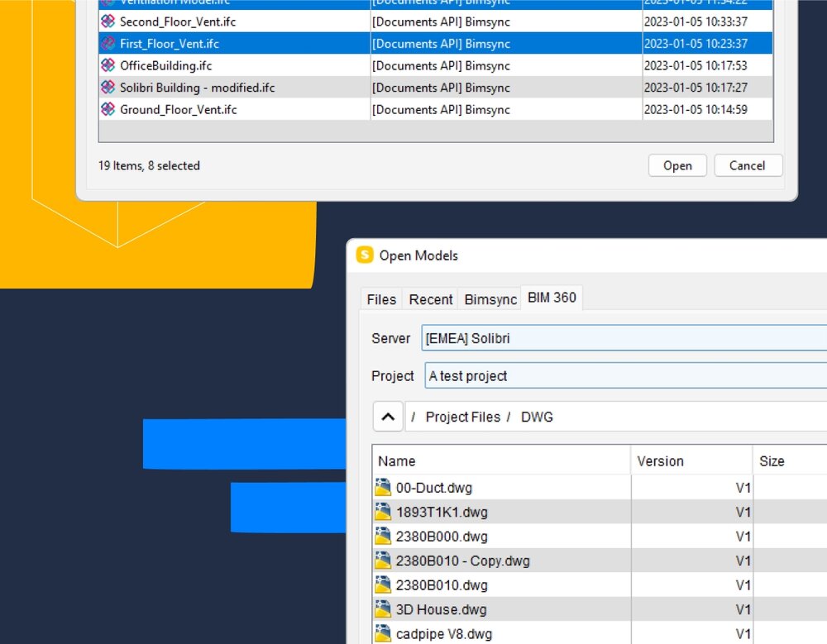
Task: Click the DWG file icon for 2380B000.dwg
Action: pos(383,536)
